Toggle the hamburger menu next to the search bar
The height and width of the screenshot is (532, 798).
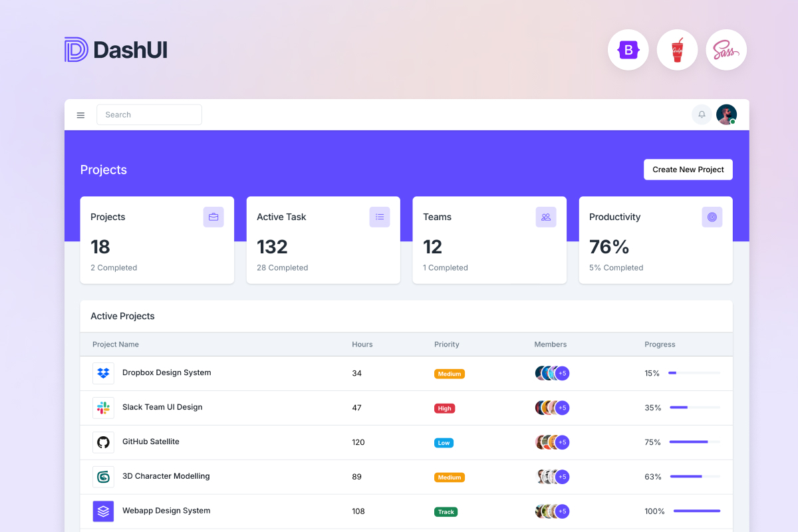coord(80,114)
